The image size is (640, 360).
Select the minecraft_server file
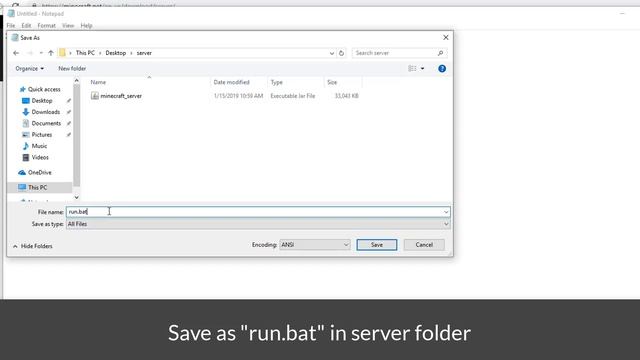(121, 96)
